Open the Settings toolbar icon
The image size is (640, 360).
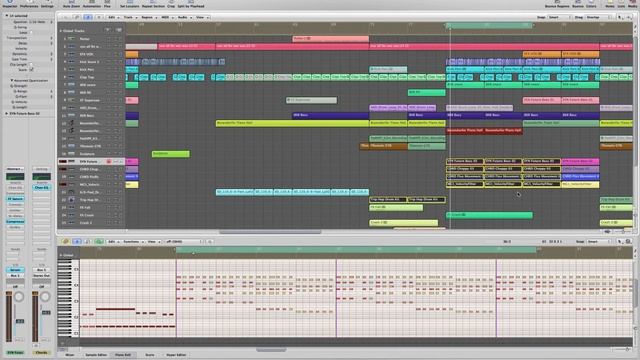tap(47, 4)
